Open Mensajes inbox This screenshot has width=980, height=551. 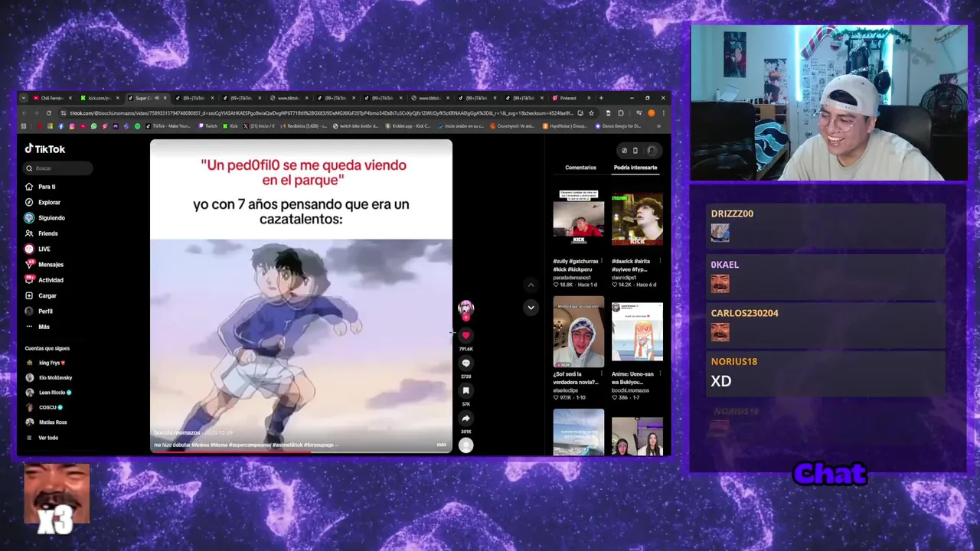pos(44,265)
